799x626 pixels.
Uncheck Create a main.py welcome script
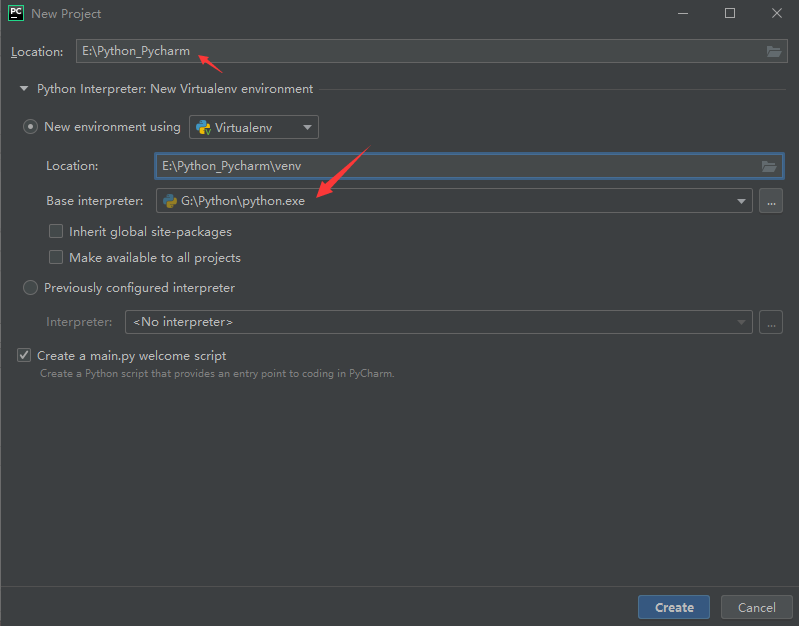click(x=24, y=355)
